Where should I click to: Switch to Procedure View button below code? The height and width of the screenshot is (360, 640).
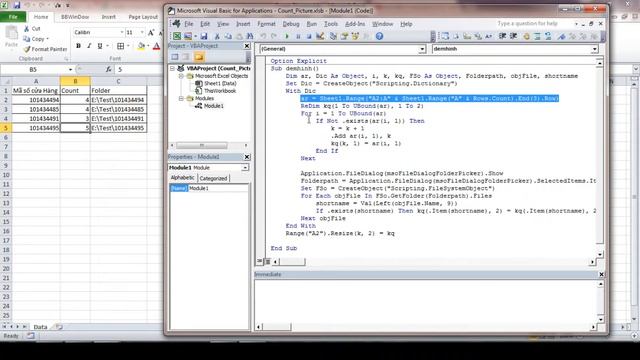coord(260,261)
